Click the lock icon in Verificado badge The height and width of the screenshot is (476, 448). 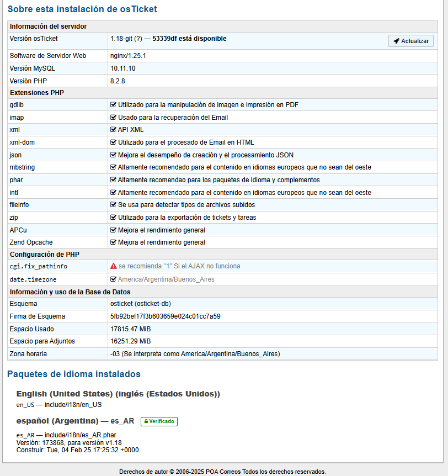pos(146,421)
